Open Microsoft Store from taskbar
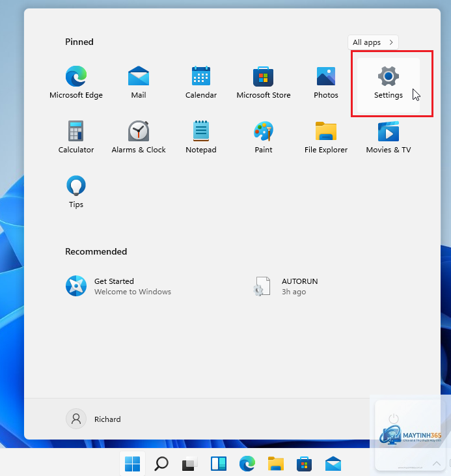This screenshot has height=476, width=451. coord(304,464)
